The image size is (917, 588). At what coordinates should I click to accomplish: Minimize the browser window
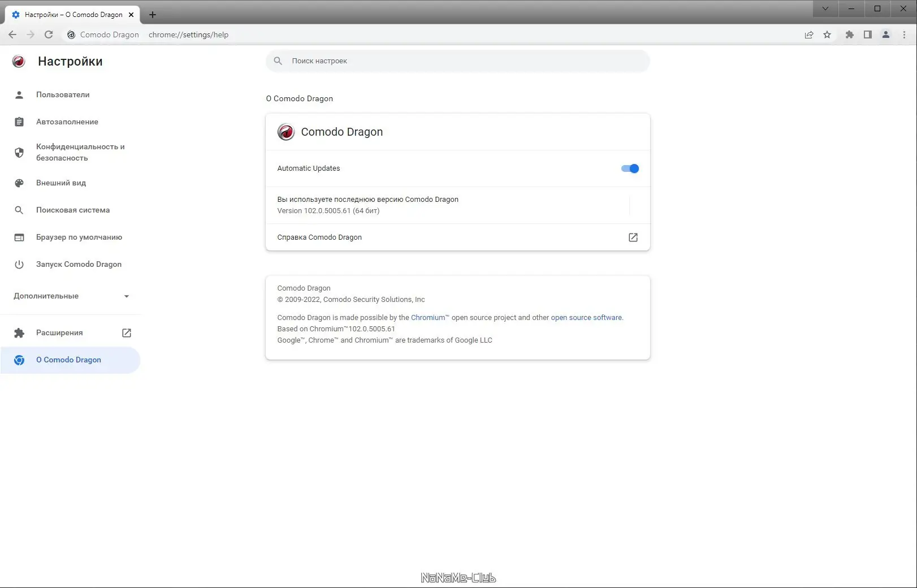tap(851, 8)
